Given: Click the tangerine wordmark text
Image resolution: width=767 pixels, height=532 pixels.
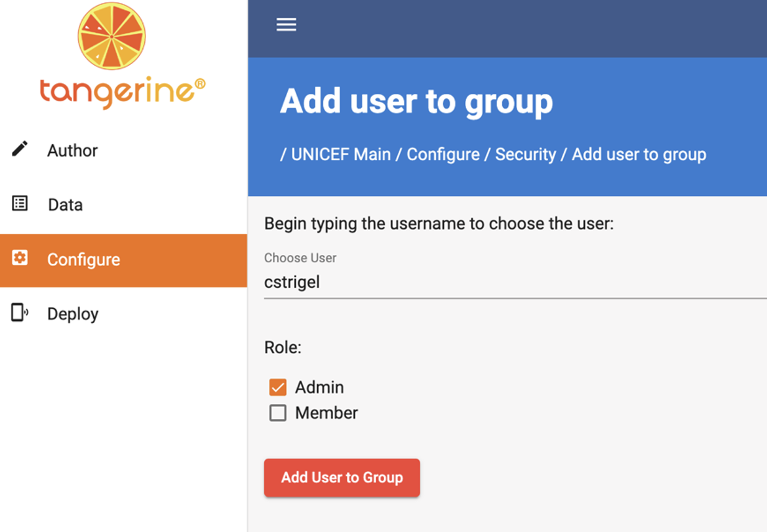Looking at the screenshot, I should pyautogui.click(x=122, y=92).
